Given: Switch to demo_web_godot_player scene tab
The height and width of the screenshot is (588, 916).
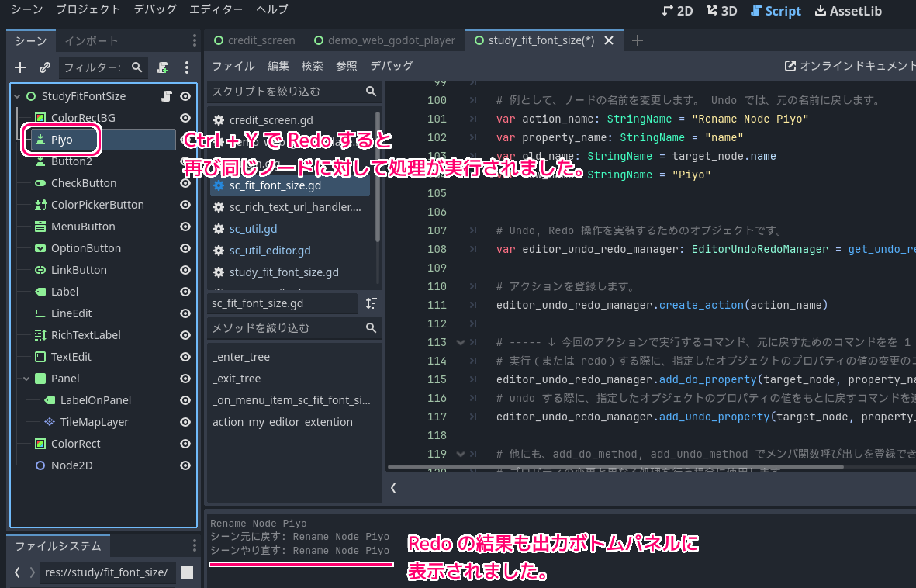Looking at the screenshot, I should [x=385, y=40].
